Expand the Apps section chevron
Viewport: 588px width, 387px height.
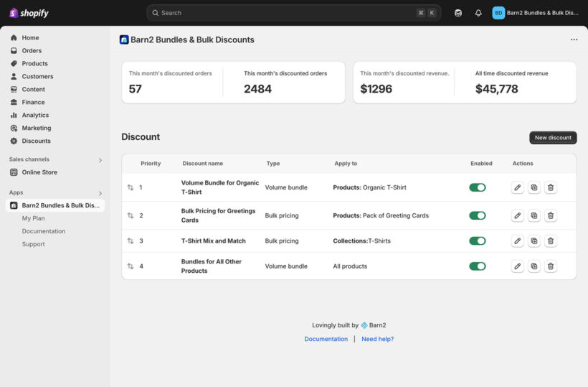tap(100, 193)
